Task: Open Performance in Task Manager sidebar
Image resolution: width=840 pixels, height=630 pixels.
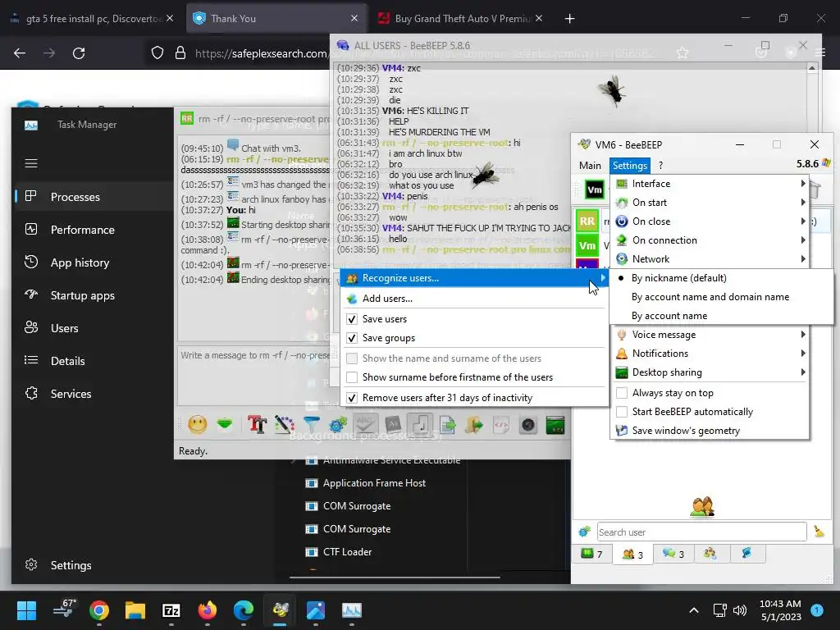Action: tap(94, 230)
